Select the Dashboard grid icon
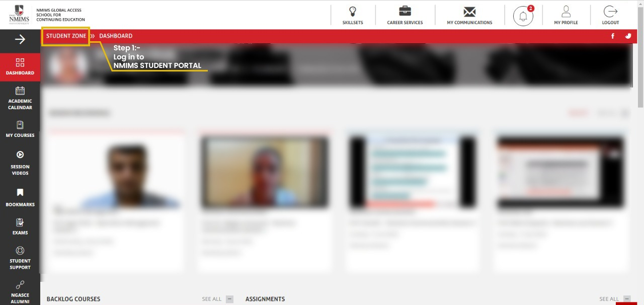 tap(20, 62)
